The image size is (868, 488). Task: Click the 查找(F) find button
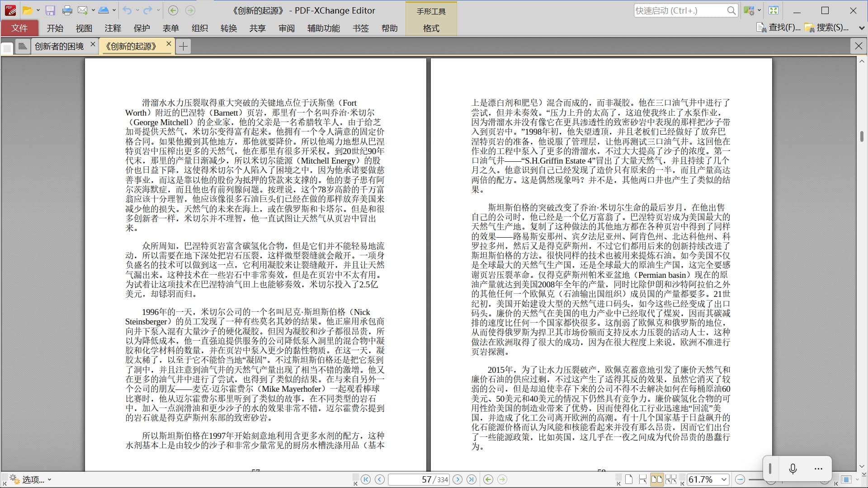point(779,28)
